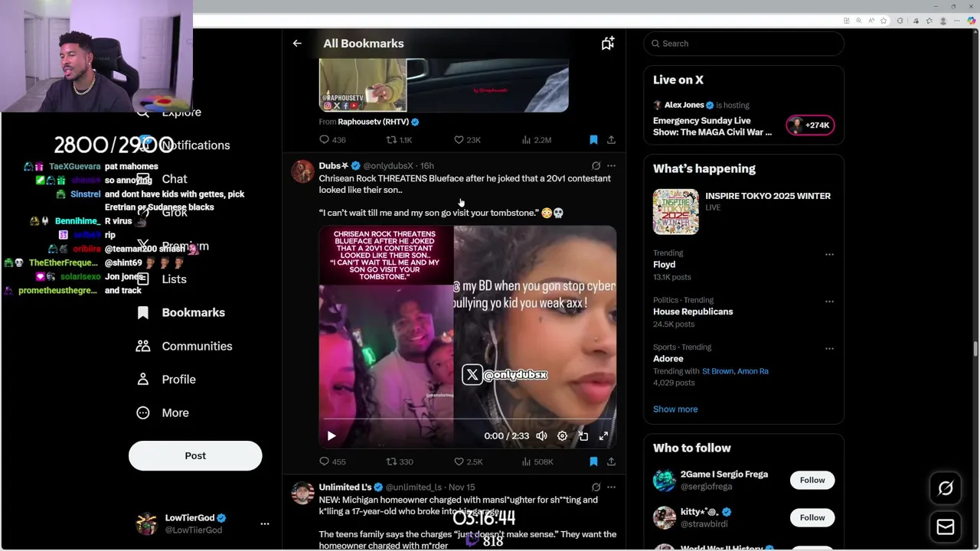Repost the Dubs post with 330 reposts
This screenshot has width=980, height=551.
point(400,461)
